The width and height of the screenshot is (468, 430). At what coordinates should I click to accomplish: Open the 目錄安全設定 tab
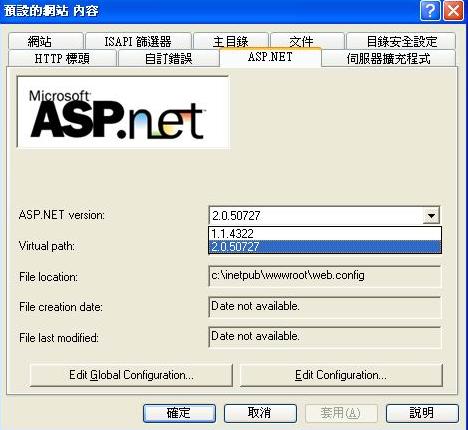[x=401, y=41]
